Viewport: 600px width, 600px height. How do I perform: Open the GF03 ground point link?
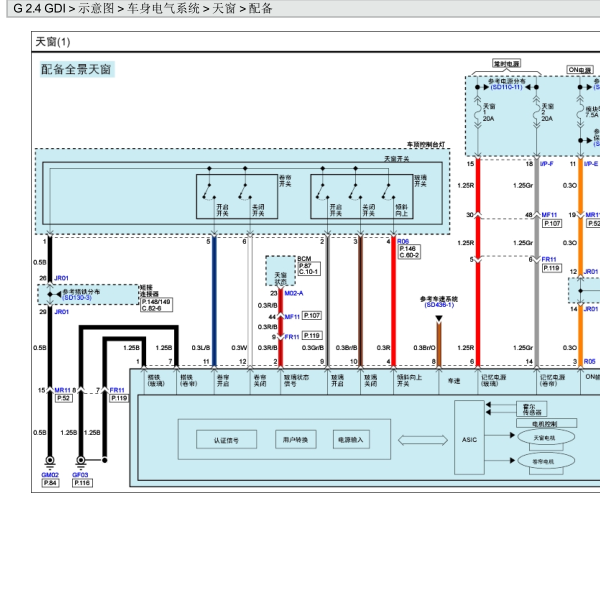click(80, 475)
